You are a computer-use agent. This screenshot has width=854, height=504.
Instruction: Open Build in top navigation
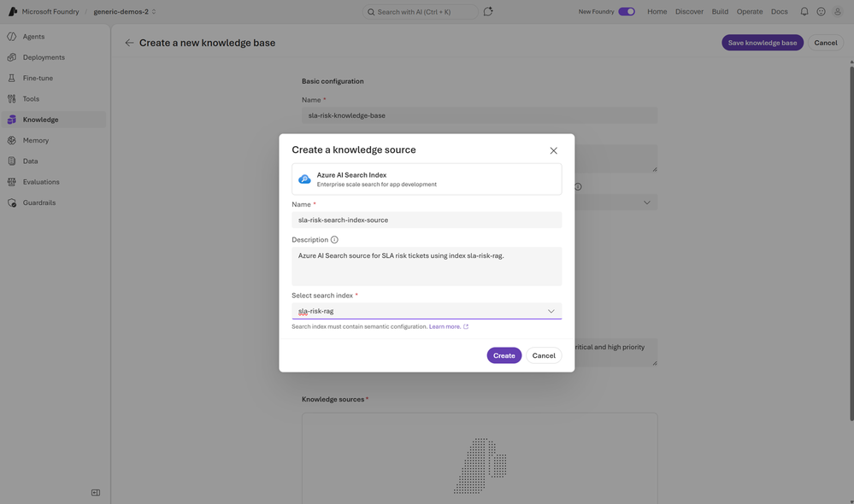coord(720,11)
